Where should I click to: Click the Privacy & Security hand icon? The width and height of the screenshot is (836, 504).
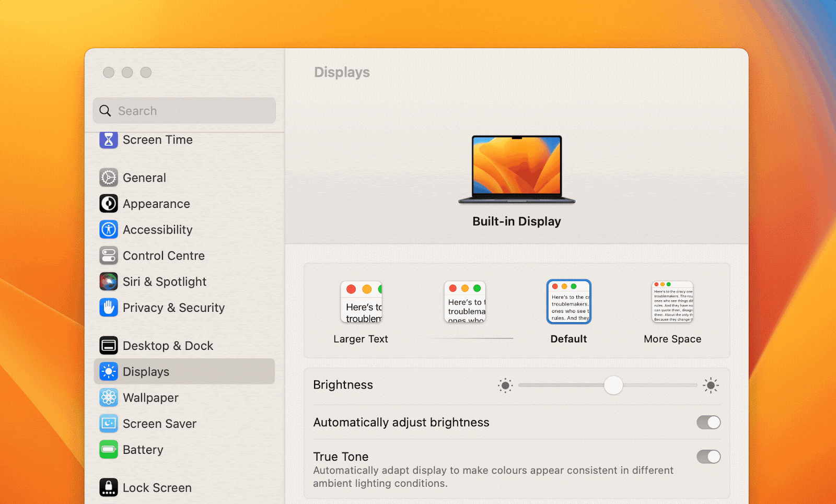click(109, 308)
